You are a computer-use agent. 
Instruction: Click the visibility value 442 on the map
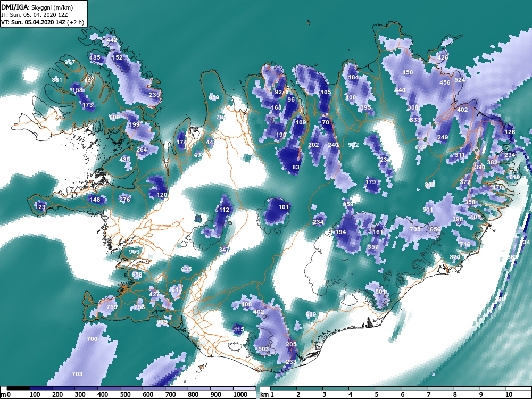[112, 40]
